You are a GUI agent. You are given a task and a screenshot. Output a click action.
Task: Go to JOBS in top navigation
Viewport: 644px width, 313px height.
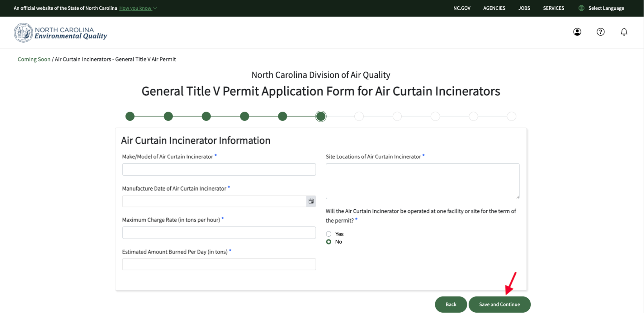[524, 8]
